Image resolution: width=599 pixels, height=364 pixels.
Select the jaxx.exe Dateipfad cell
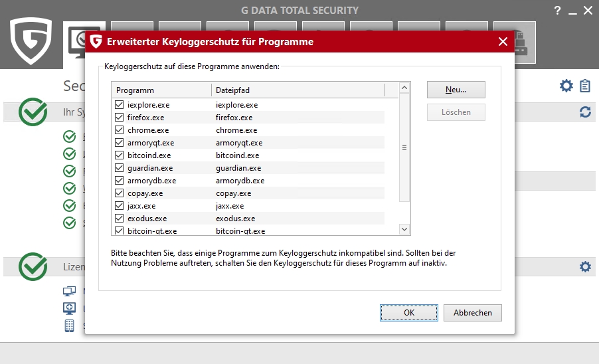pos(230,205)
